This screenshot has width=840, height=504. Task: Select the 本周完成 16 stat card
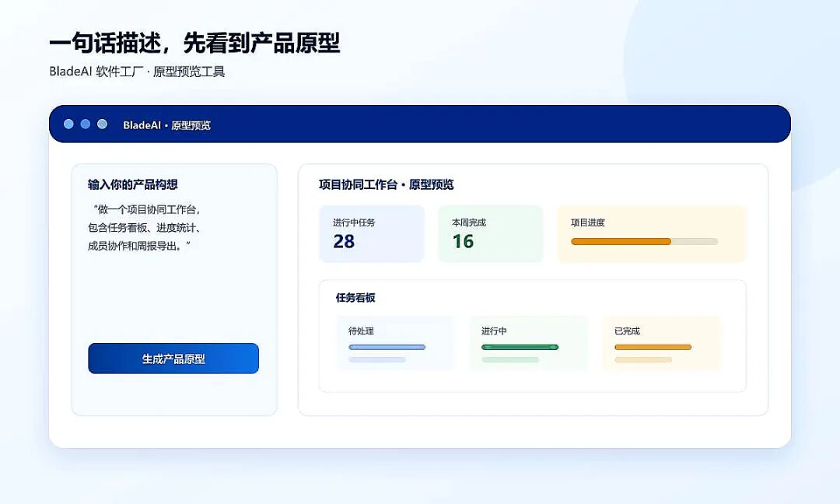coord(491,234)
